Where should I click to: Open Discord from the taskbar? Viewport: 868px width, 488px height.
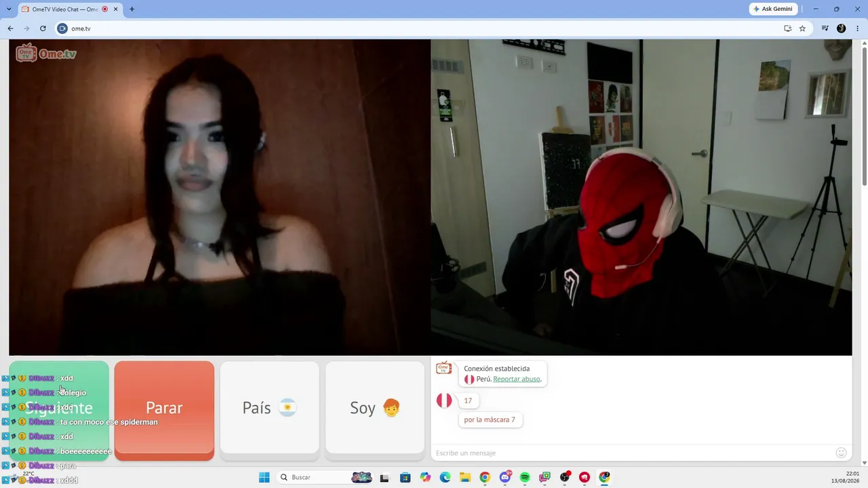[x=505, y=477]
